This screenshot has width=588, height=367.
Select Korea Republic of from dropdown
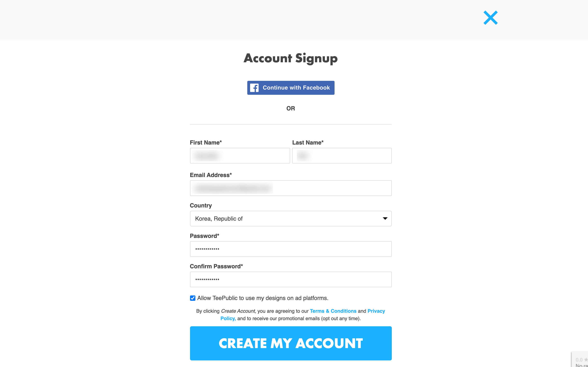291,219
